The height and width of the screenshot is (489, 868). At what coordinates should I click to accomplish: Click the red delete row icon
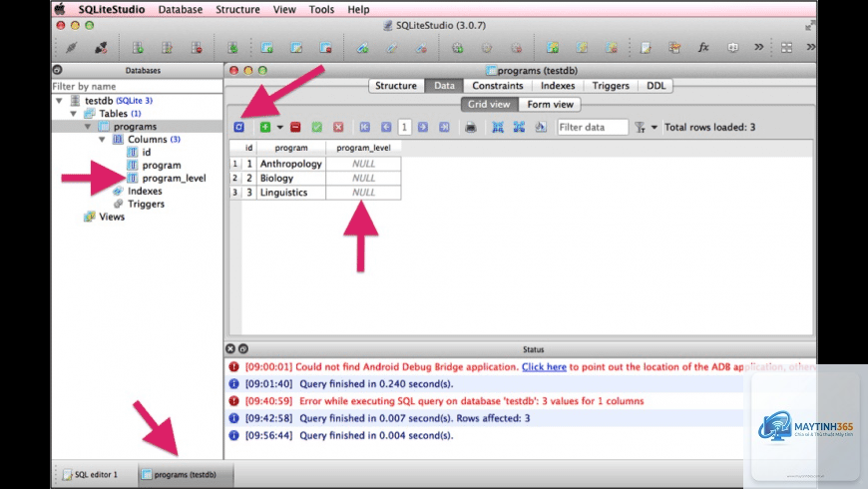pos(295,127)
